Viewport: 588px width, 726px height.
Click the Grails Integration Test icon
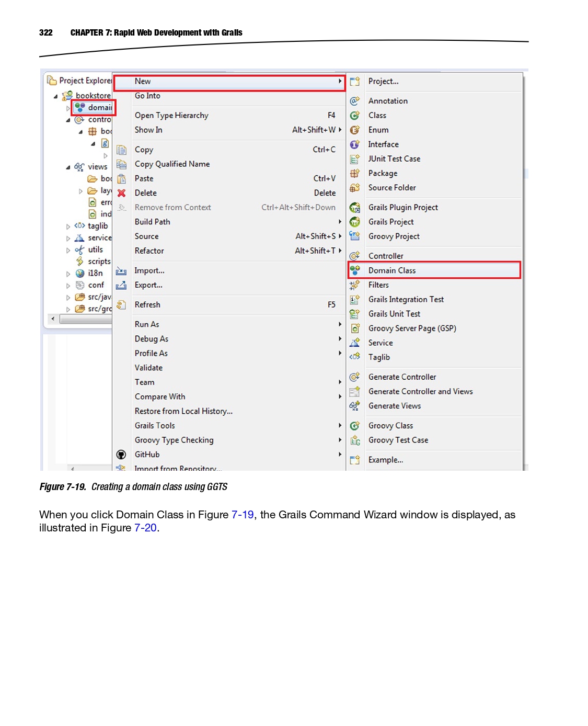pos(355,300)
